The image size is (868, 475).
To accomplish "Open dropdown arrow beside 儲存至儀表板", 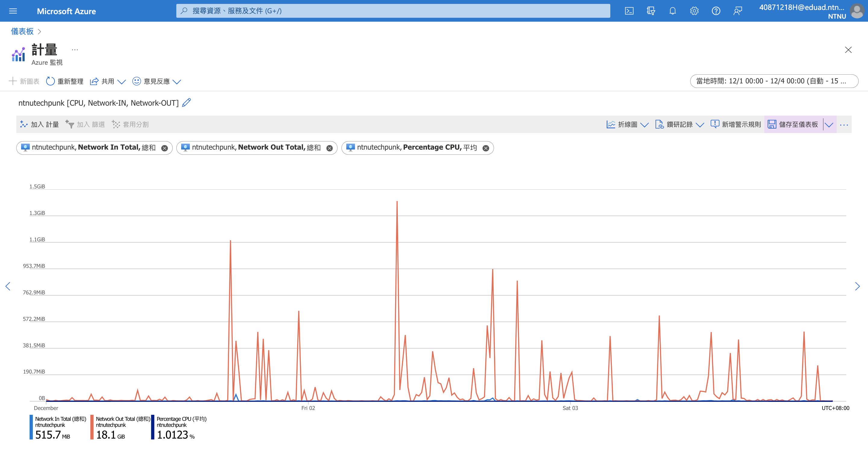I will pos(829,125).
